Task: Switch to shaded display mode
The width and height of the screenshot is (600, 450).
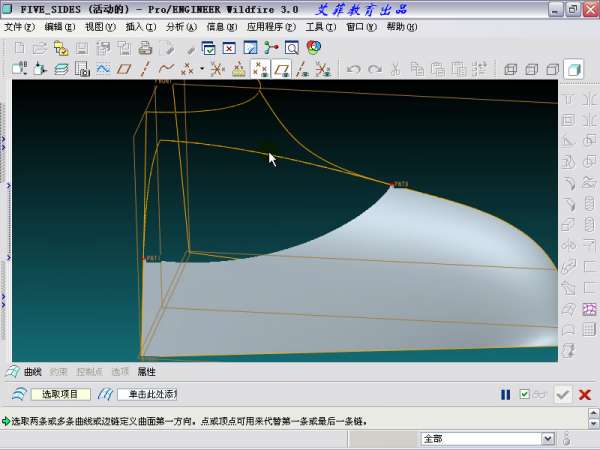Action: [574, 69]
